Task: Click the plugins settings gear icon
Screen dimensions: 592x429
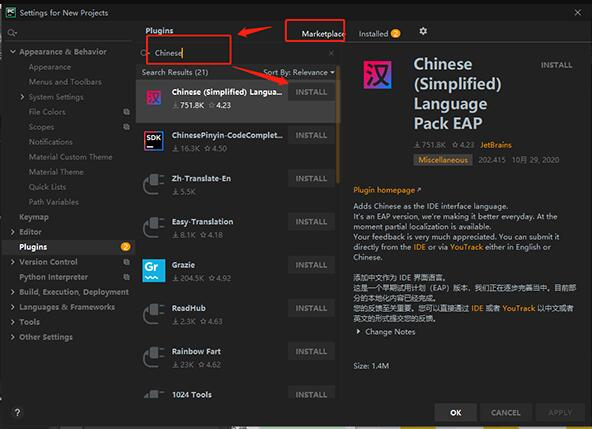Action: 423,31
